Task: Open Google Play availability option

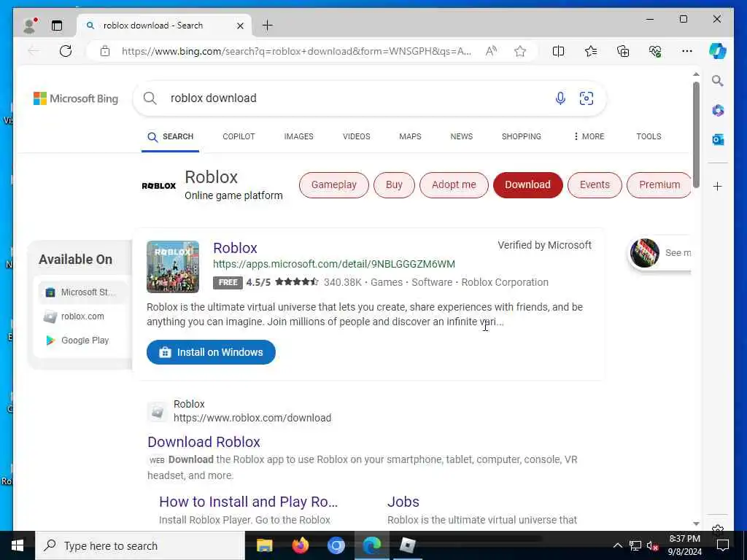Action: pyautogui.click(x=77, y=341)
